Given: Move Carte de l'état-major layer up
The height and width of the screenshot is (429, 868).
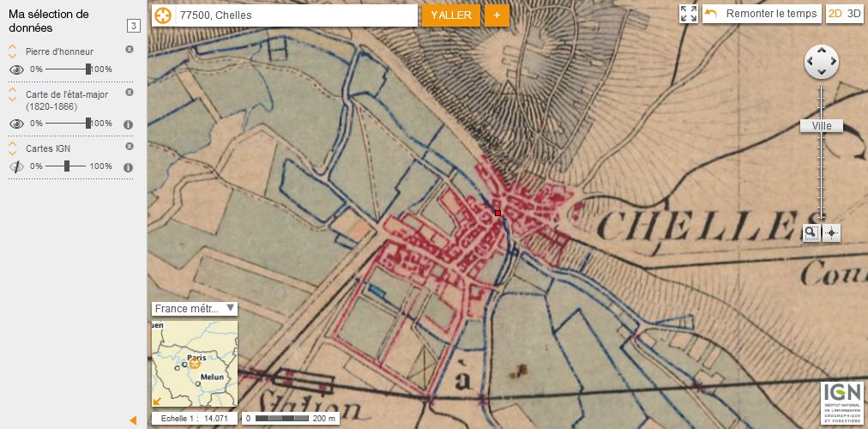Looking at the screenshot, I should coord(12,91).
